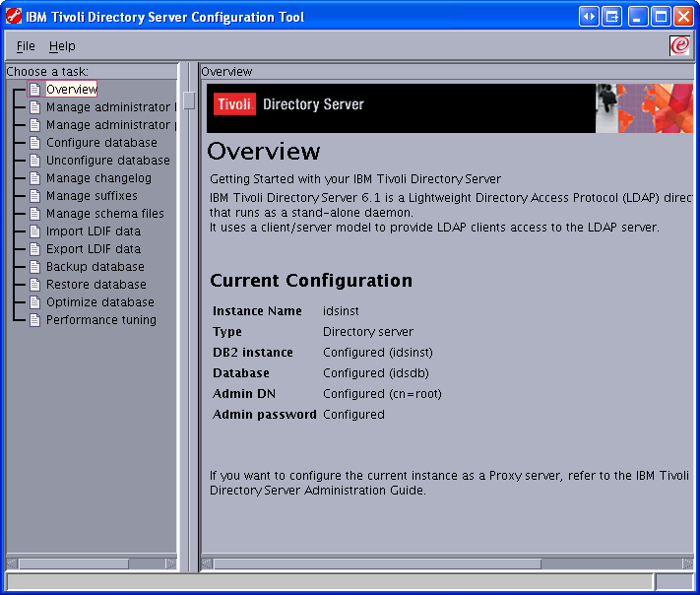Click the Import LDIF data document icon

coord(34,231)
